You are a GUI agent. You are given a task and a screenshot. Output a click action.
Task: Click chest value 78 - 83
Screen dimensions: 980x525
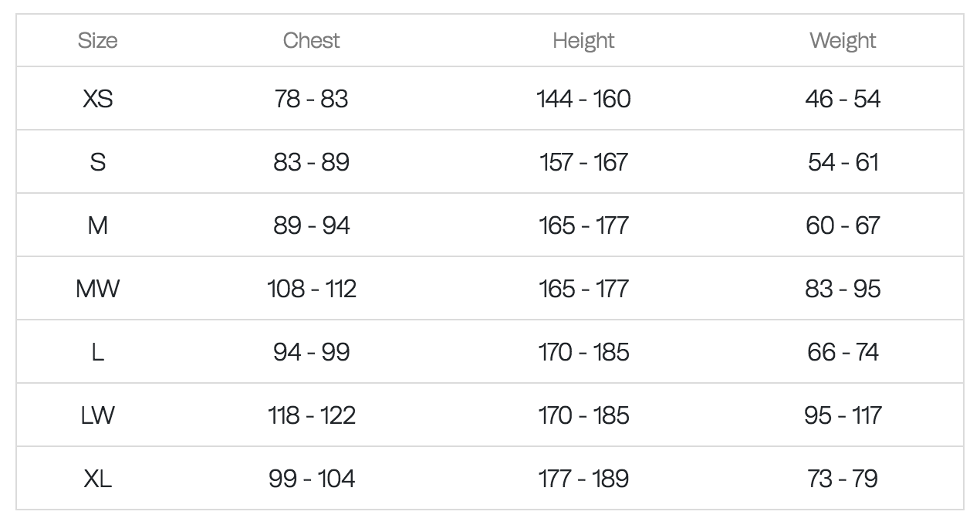(x=311, y=99)
